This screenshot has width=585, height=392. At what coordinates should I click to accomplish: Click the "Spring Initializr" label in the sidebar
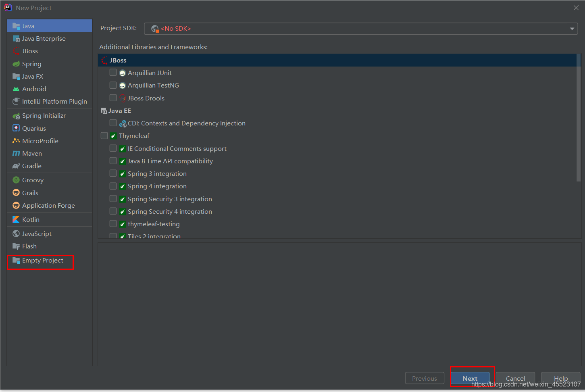pos(44,116)
